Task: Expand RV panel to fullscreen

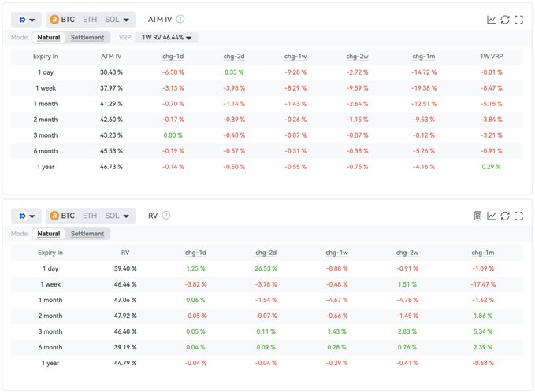Action: pos(518,216)
